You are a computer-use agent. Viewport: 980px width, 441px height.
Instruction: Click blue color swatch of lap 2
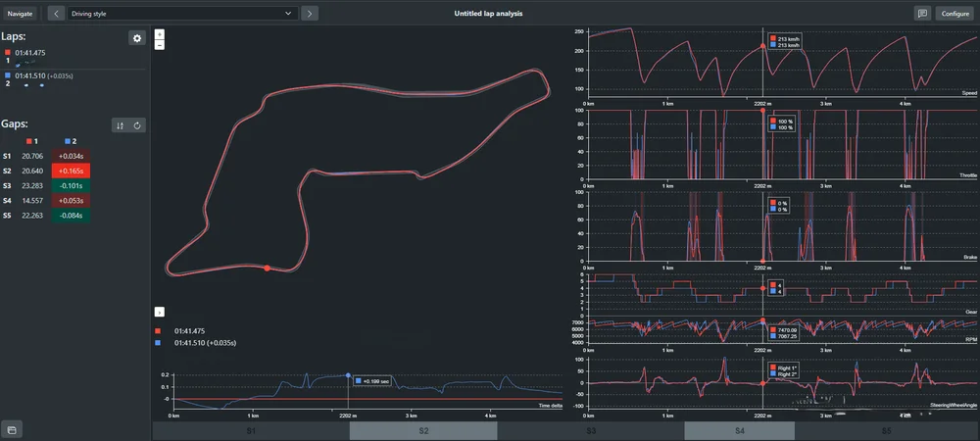(x=8, y=75)
